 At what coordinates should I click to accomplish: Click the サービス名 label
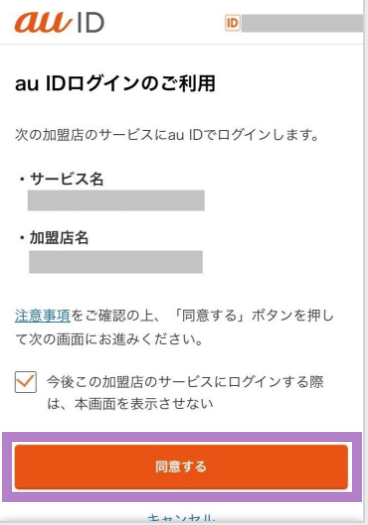point(66,179)
